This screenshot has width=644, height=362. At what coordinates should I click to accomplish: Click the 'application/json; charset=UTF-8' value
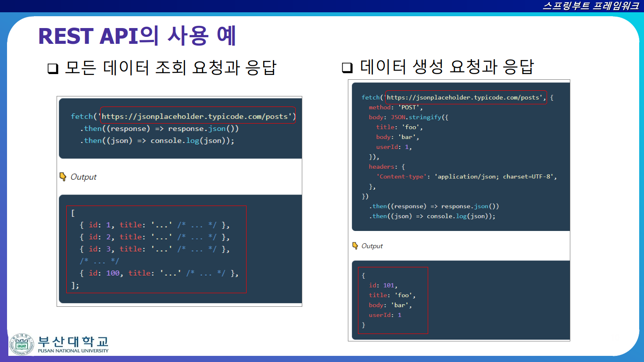[494, 177]
